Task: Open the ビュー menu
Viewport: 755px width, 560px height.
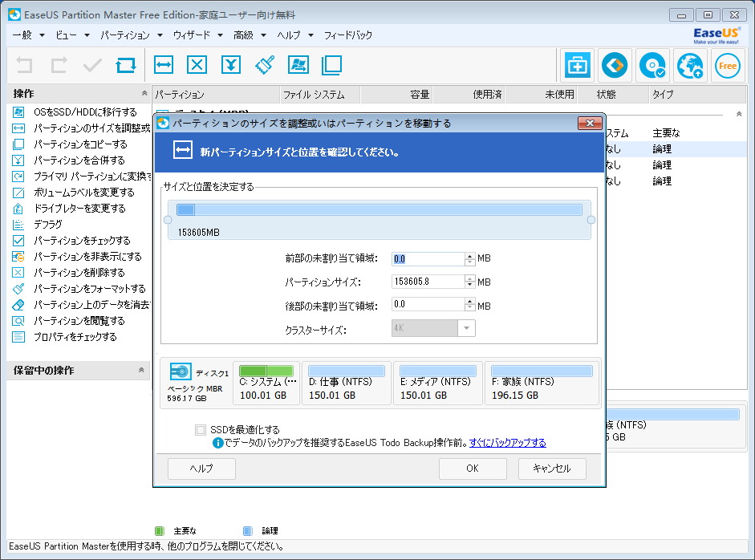Action: (x=72, y=35)
